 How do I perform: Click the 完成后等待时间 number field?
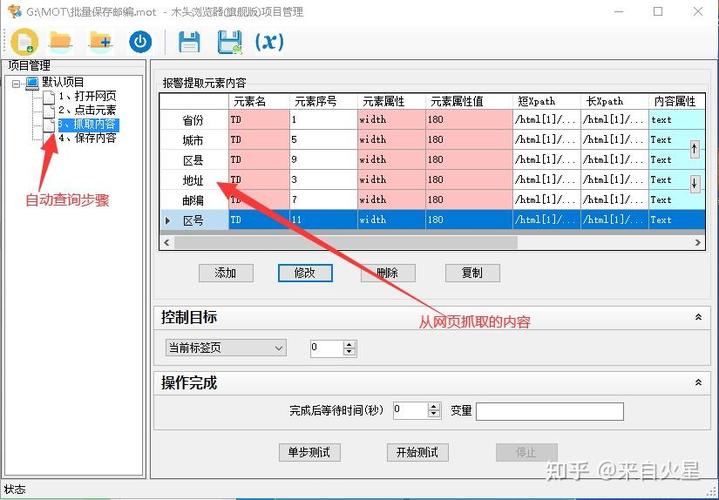tap(411, 411)
